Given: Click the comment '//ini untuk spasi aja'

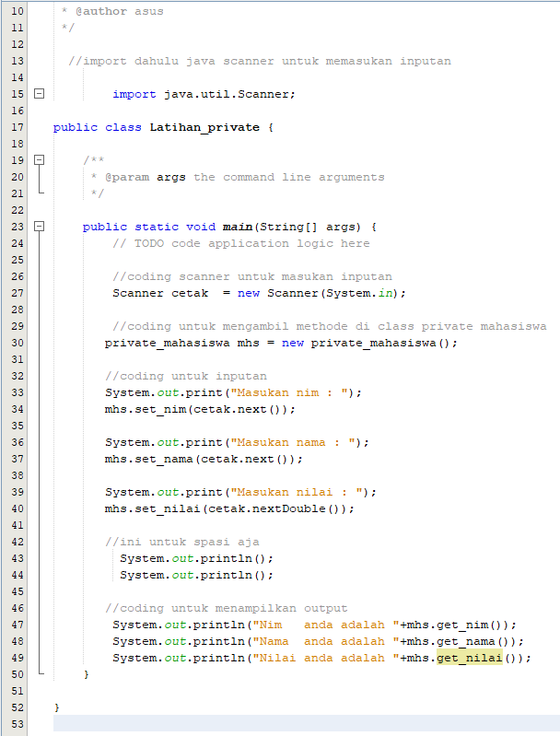Looking at the screenshot, I should point(182,542).
